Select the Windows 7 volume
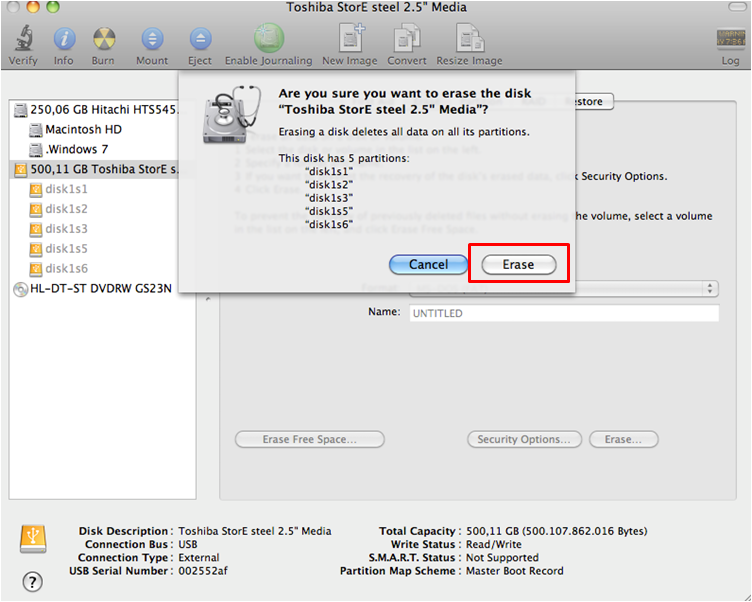The width and height of the screenshot is (752, 602). 76,150
